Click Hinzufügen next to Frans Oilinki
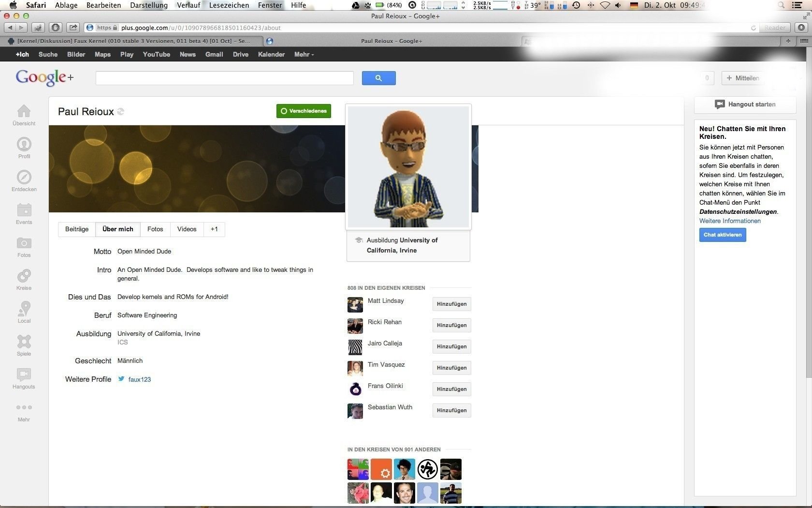 451,389
